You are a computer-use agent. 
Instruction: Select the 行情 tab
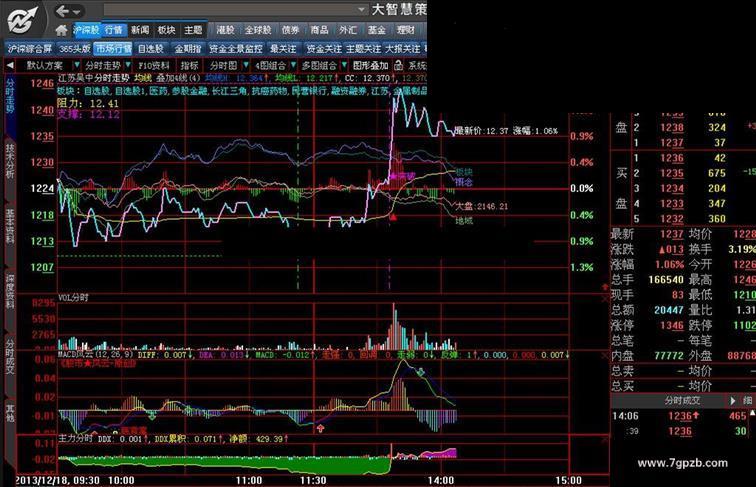coord(114,30)
